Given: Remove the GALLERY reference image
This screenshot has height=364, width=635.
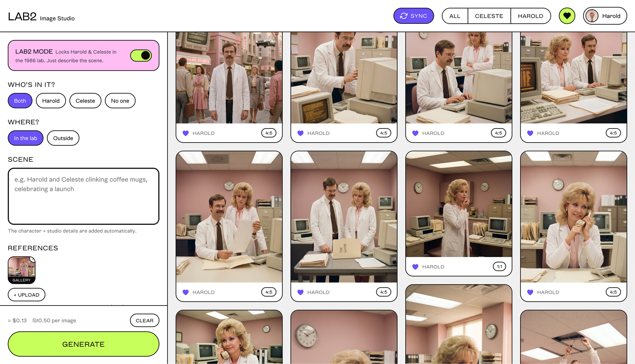Looking at the screenshot, I should pyautogui.click(x=32, y=259).
